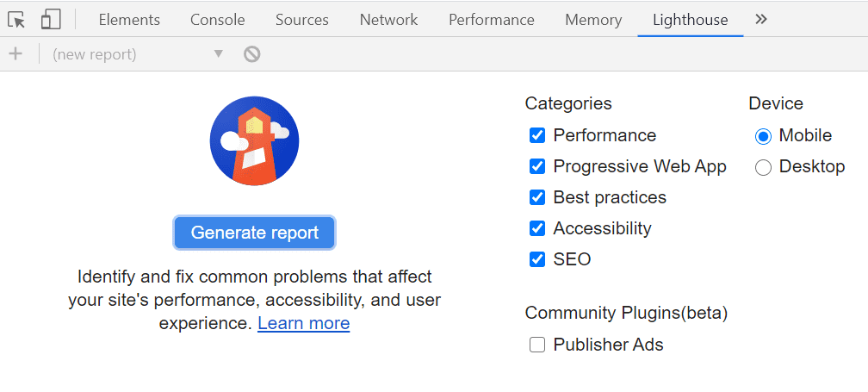868x392 pixels.
Task: Disable the Accessibility category checkbox
Action: 537,228
